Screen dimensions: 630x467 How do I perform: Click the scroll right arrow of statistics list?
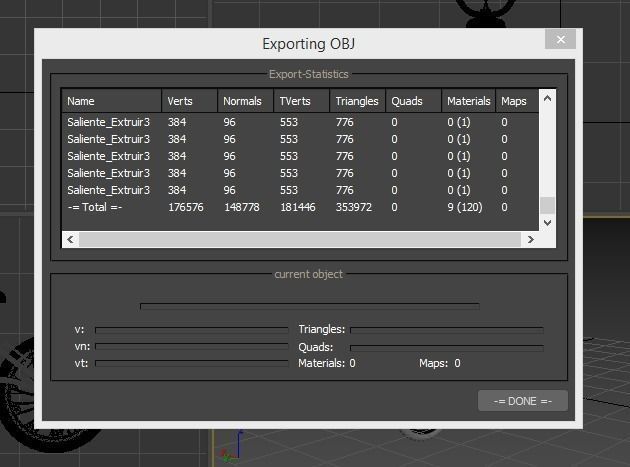(x=530, y=240)
